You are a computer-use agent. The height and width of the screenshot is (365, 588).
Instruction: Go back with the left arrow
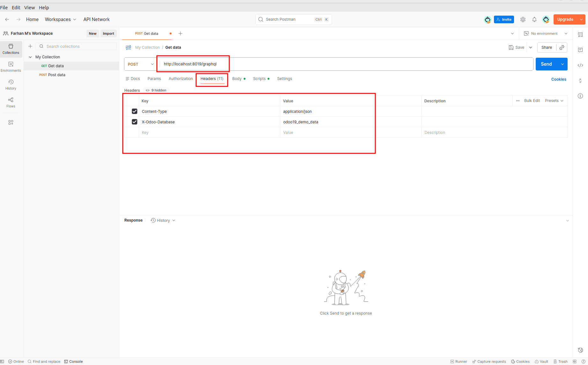[7, 19]
